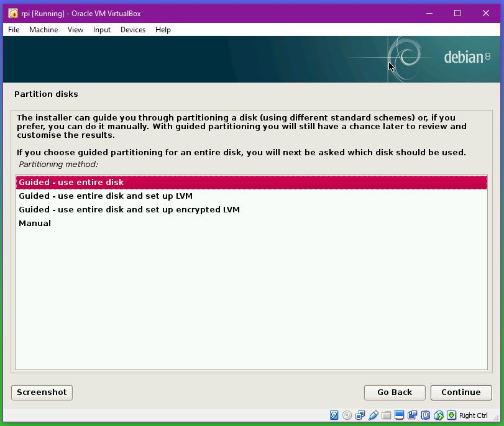
Task: Click the CPU virtualization status icon
Action: pos(426,415)
